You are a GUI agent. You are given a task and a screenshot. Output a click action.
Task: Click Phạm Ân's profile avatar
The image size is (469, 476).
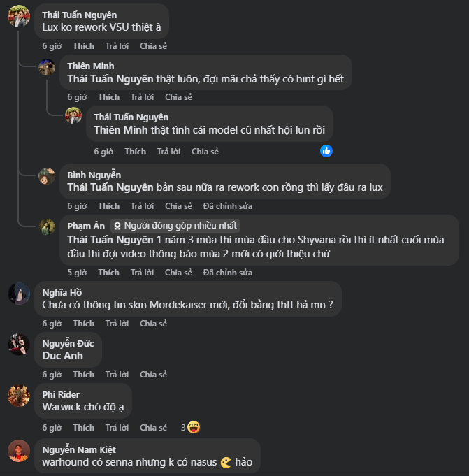click(x=47, y=226)
